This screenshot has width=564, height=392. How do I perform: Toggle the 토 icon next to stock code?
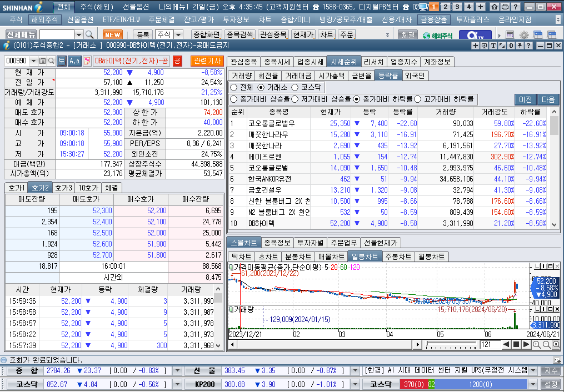click(x=62, y=61)
